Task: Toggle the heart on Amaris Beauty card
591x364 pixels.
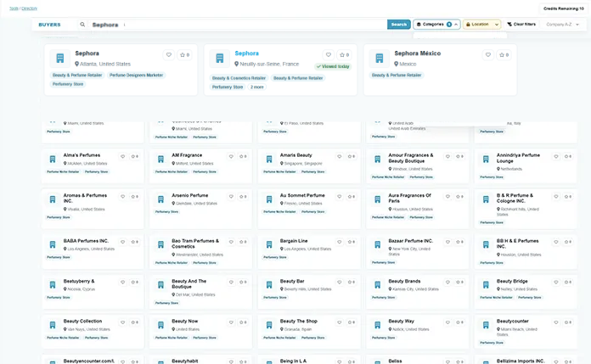Action: [339, 156]
